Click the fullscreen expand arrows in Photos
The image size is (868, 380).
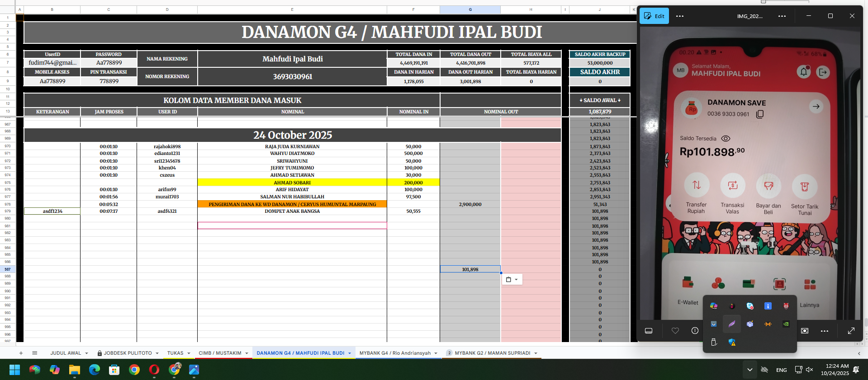851,331
